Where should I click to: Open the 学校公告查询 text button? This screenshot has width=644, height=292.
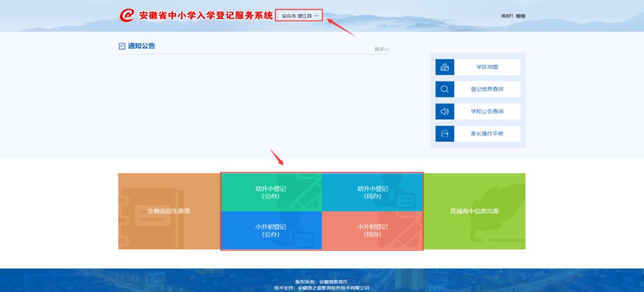(x=487, y=112)
